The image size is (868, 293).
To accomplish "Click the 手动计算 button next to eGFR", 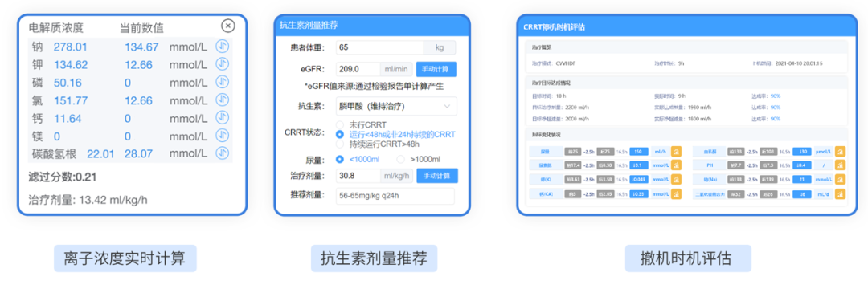I will pyautogui.click(x=436, y=69).
